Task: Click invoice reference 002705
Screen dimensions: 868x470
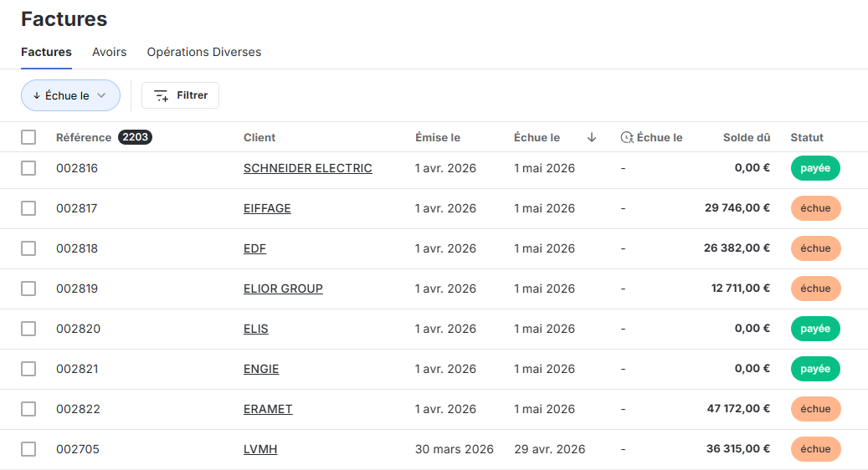Action: pos(78,449)
